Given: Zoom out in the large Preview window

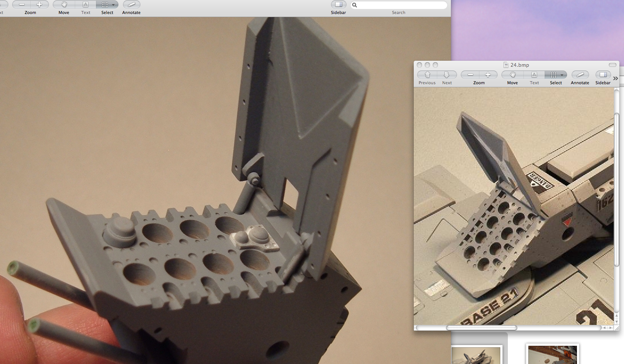Looking at the screenshot, I should (22, 5).
